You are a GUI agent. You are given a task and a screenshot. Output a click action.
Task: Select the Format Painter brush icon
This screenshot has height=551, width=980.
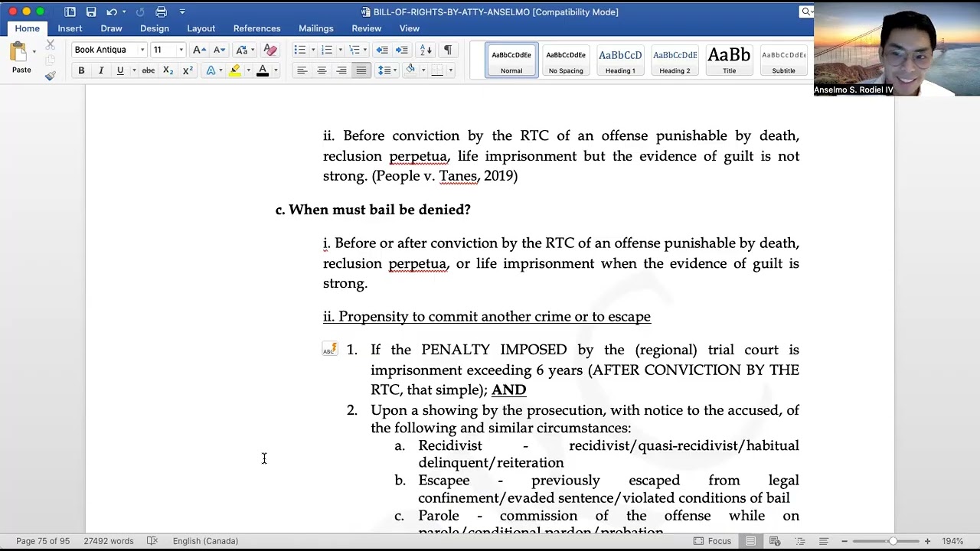click(51, 75)
